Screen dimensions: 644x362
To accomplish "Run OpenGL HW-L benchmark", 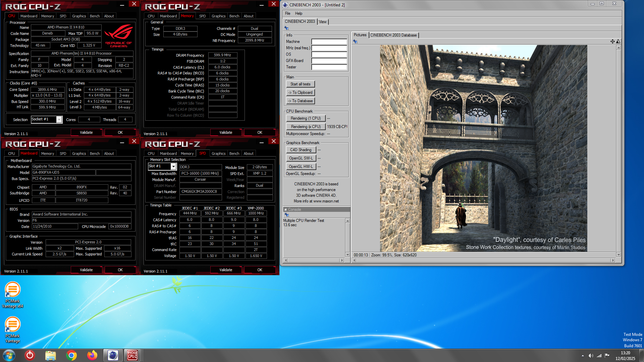I will click(x=301, y=167).
